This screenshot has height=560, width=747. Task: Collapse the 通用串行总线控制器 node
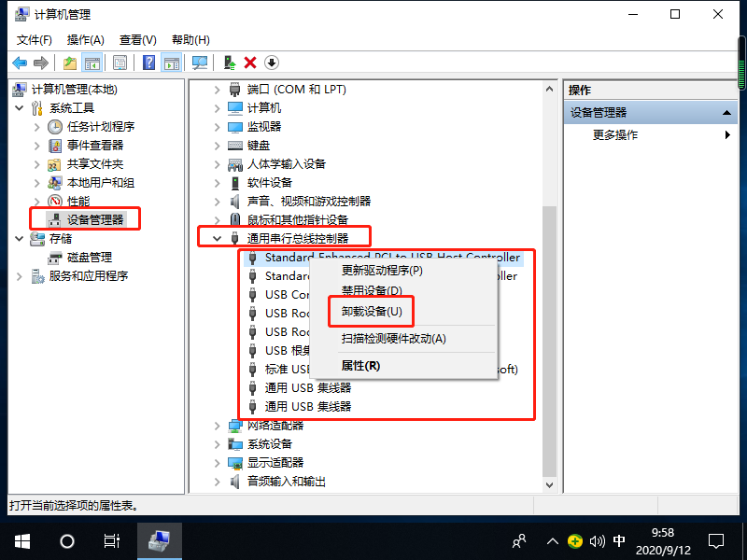pos(215,237)
